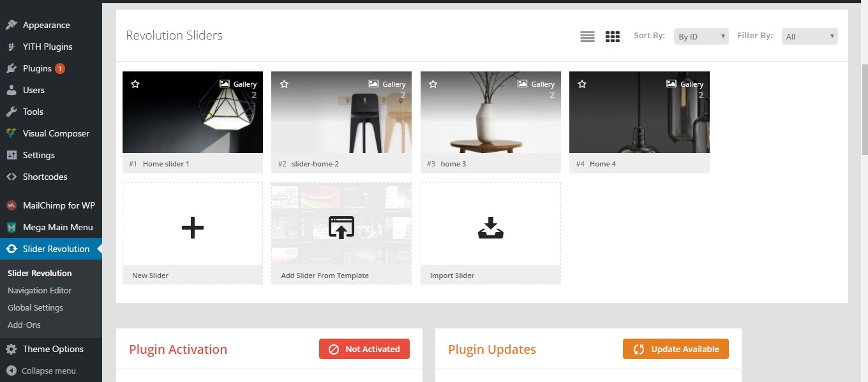Open the Filter By dropdown
Viewport: 868px width, 382px height.
pos(809,36)
